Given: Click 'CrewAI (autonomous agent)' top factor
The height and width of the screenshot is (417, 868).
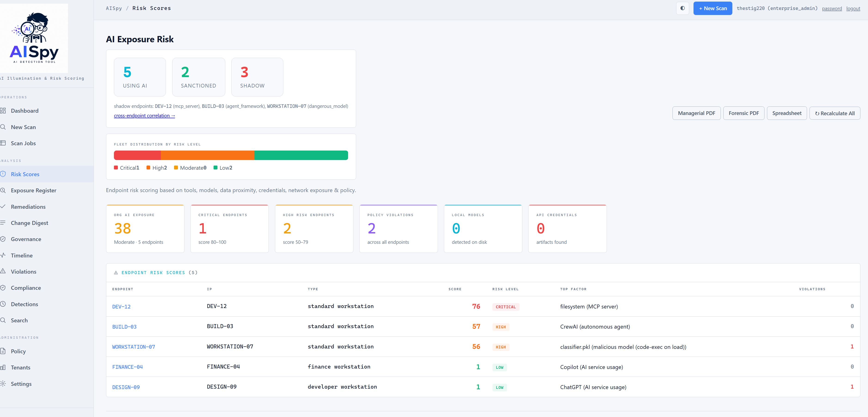Looking at the screenshot, I should coord(595,327).
